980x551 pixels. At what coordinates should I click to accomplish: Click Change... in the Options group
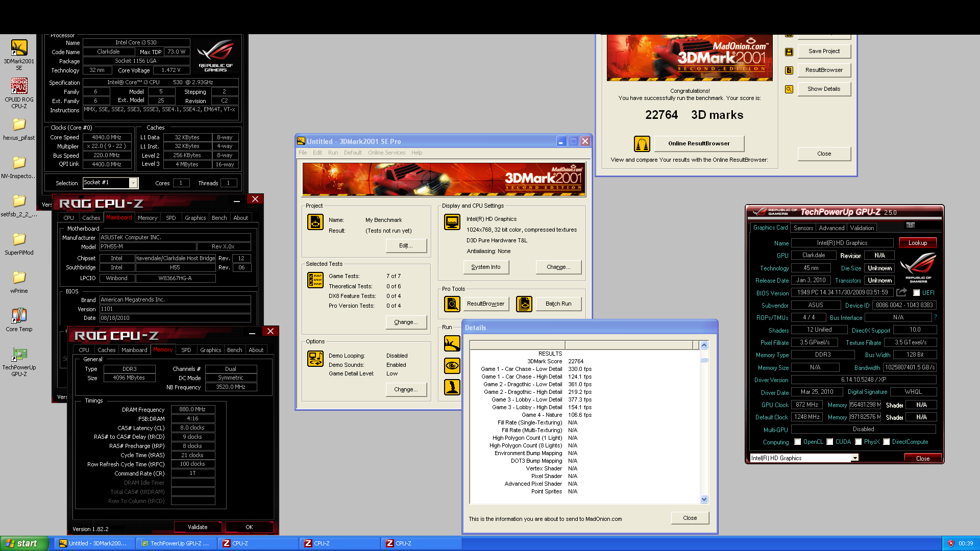click(406, 389)
